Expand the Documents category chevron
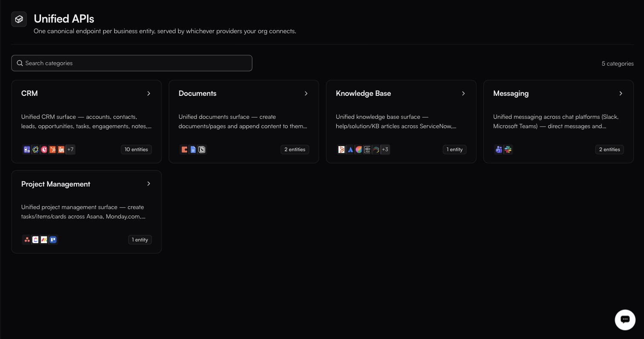The image size is (644, 339). tap(306, 93)
